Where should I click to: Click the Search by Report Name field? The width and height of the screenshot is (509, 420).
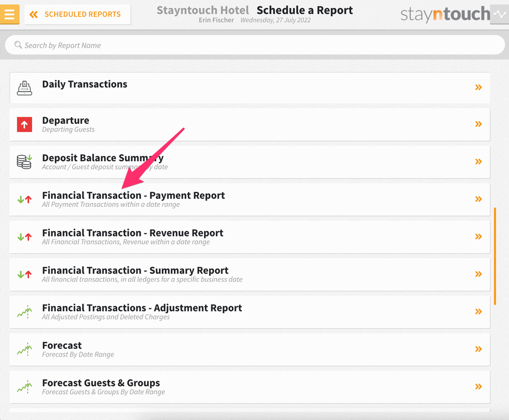coord(255,45)
